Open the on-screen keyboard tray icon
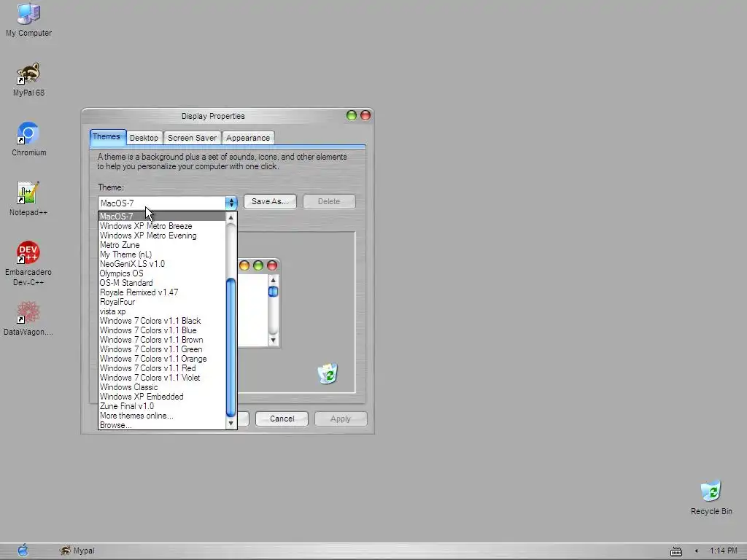This screenshot has width=747, height=560. 676,551
